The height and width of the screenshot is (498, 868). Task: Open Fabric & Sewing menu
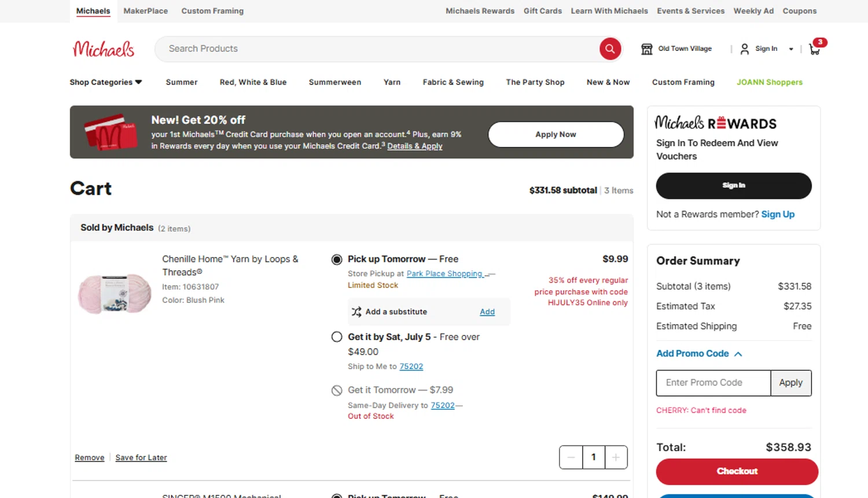(x=453, y=82)
